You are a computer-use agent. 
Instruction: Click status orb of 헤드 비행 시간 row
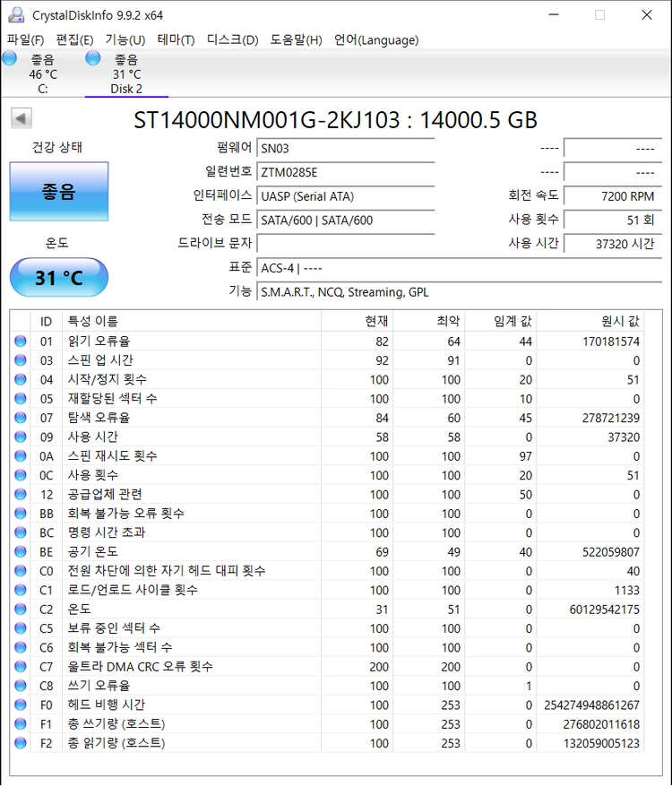(21, 705)
